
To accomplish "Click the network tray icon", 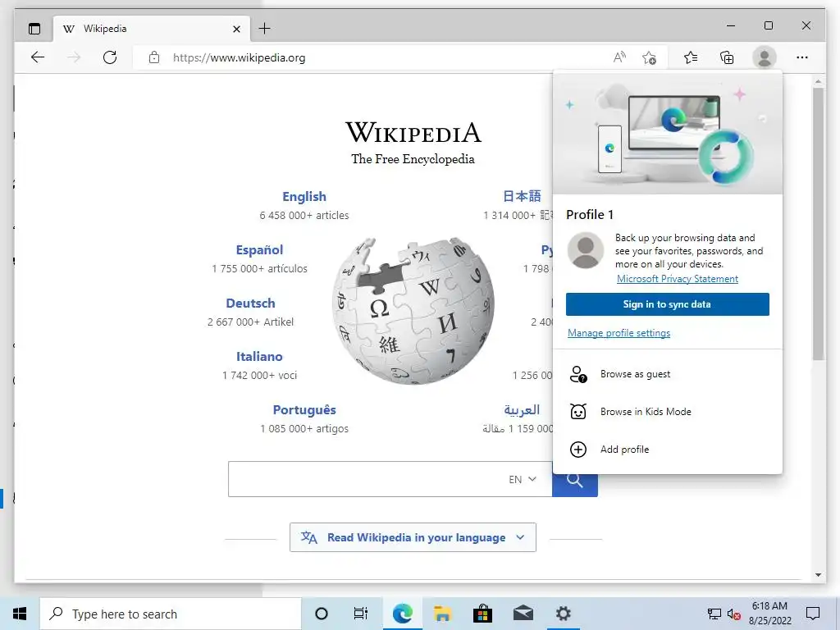I will coord(714,614).
